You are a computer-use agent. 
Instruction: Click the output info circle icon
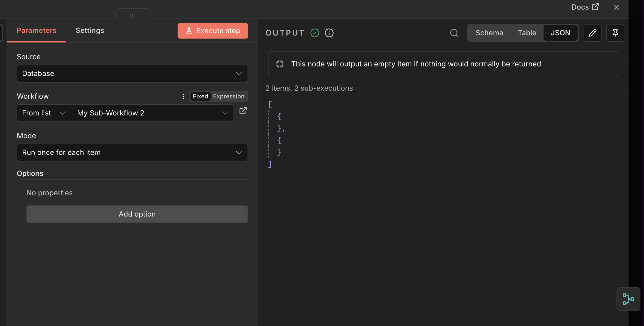[x=329, y=33]
